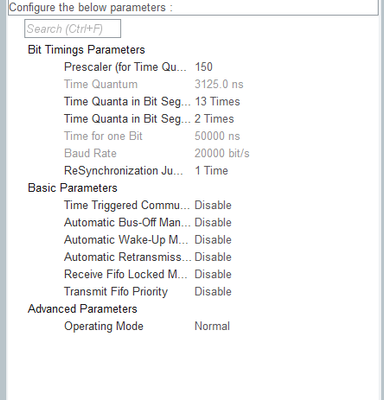The height and width of the screenshot is (400, 384).
Task: Select the Prescaler (for Time Quantum) row label
Action: tap(125, 67)
